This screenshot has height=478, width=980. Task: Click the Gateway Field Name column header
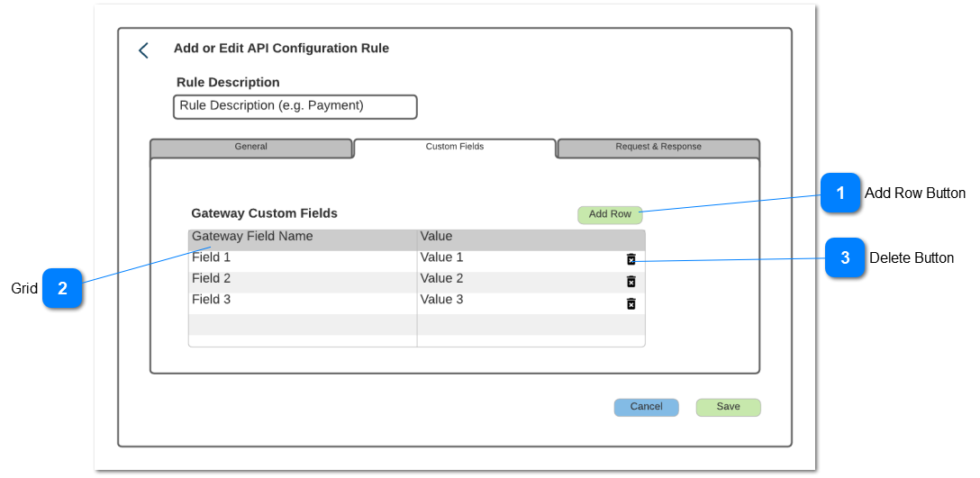252,237
